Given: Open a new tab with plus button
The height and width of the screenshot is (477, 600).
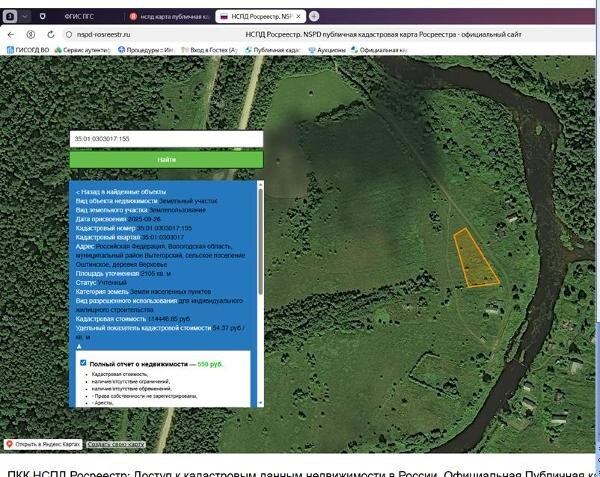Looking at the screenshot, I should (314, 16).
